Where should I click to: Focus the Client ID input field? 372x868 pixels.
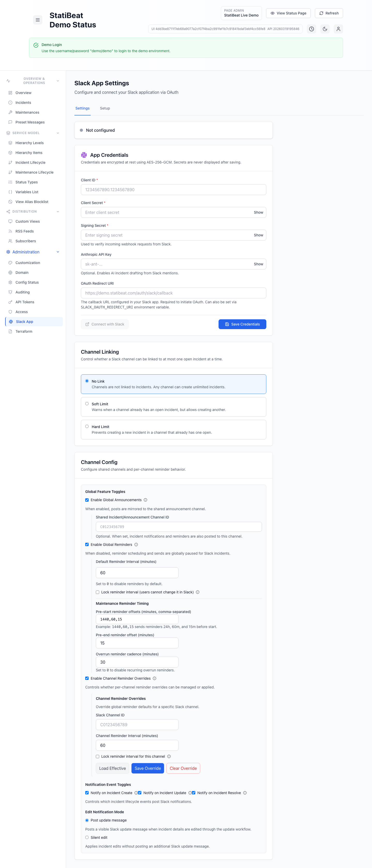coord(174,190)
